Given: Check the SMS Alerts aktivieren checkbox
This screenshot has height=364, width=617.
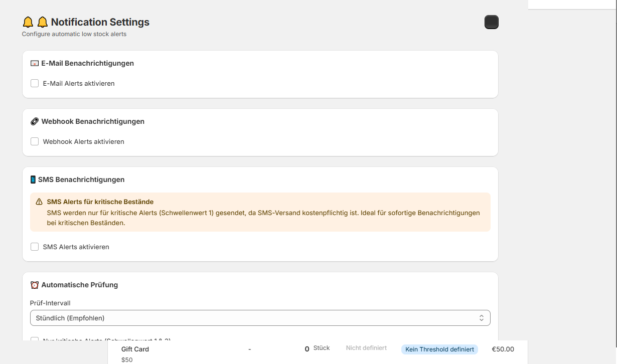Looking at the screenshot, I should tap(35, 247).
